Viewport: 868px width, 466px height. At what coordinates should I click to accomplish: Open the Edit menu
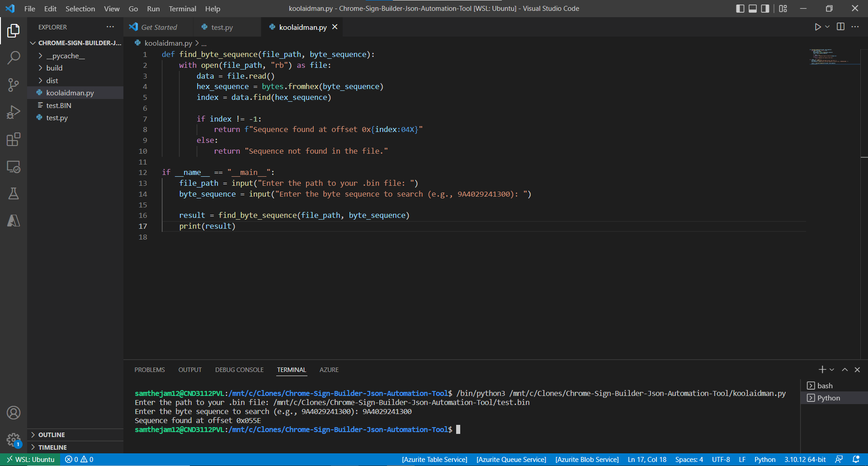point(50,9)
